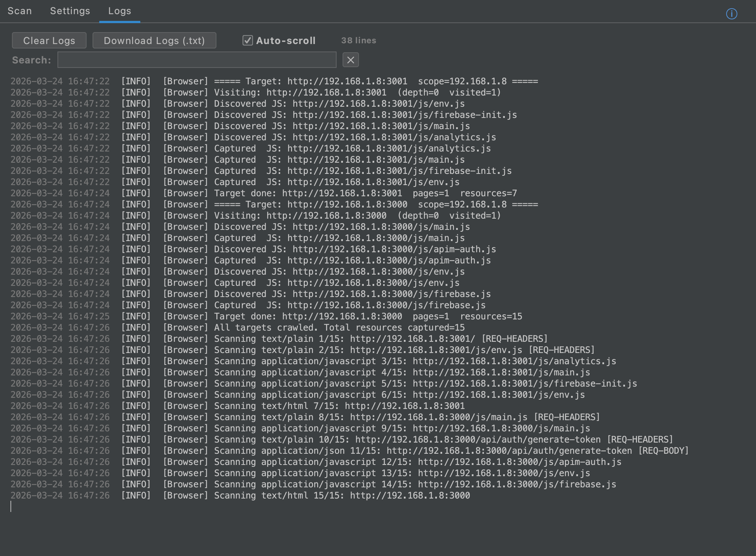756x556 pixels.
Task: Click Scanning 5/15 firebase-init.js line
Action: click(x=324, y=384)
